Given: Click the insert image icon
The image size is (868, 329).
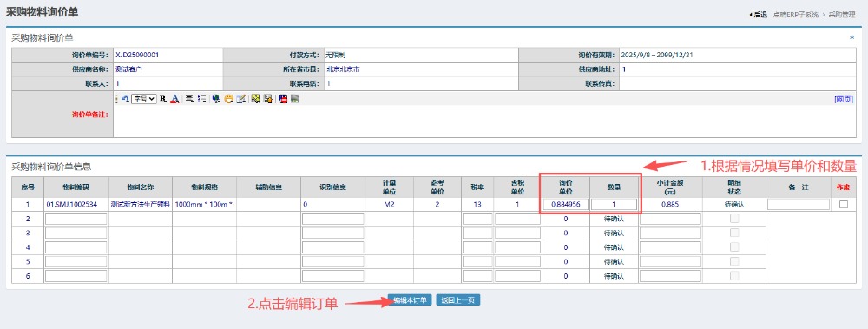Looking at the screenshot, I should coord(255,99).
